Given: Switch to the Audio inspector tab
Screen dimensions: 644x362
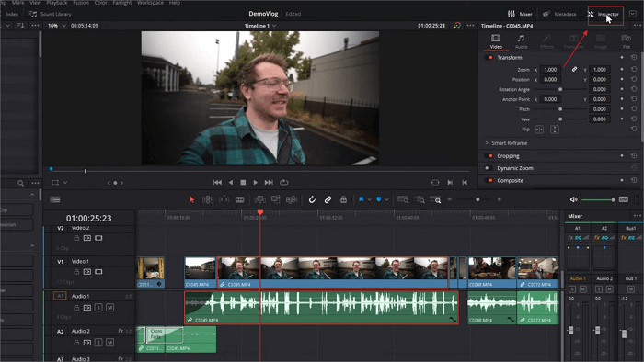Looking at the screenshot, I should click(522, 41).
